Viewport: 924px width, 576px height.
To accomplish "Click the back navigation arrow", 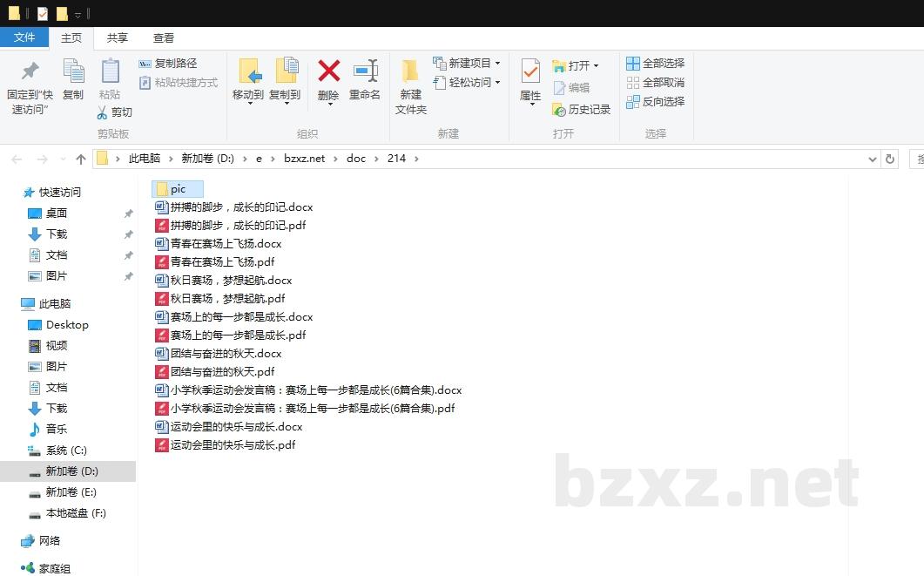I will tap(16, 159).
